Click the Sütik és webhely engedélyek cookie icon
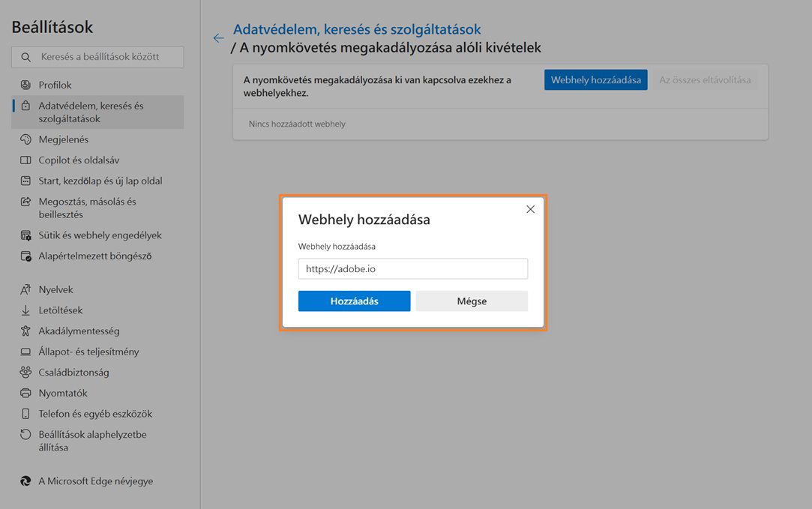 [25, 235]
